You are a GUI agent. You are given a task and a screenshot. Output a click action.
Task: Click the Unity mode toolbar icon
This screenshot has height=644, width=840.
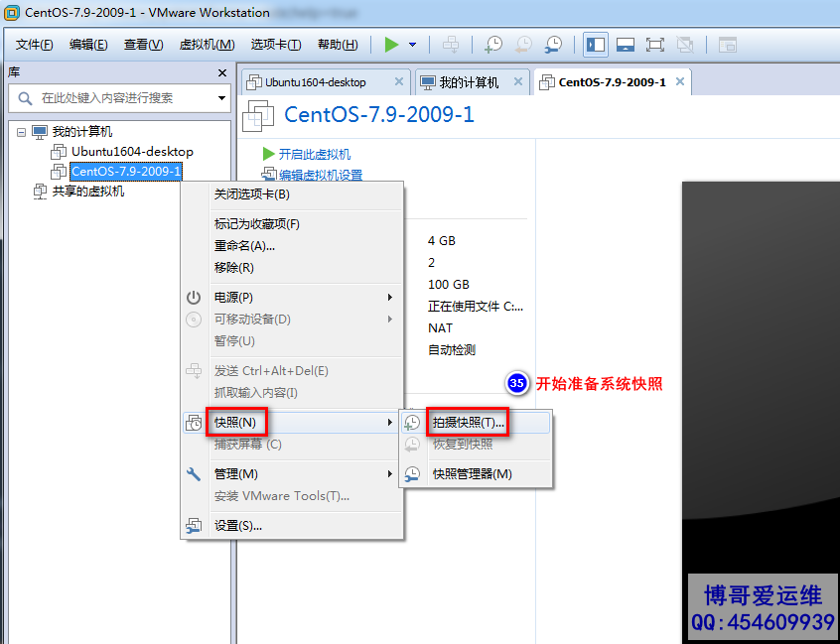coord(685,45)
